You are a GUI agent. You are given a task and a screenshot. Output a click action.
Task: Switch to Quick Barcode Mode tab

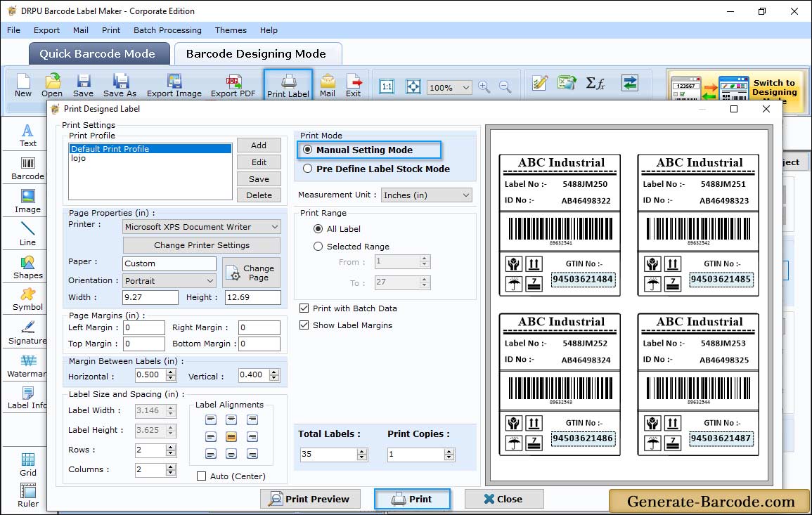click(99, 54)
